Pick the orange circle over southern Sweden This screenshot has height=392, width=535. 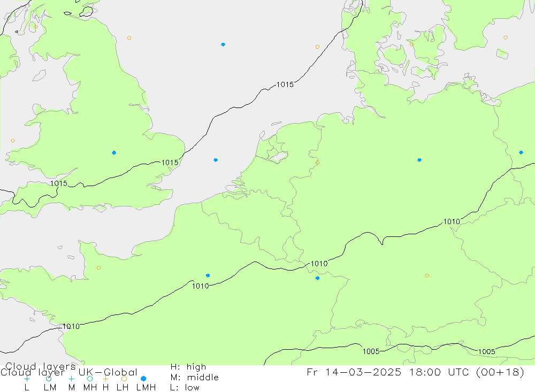click(x=506, y=37)
